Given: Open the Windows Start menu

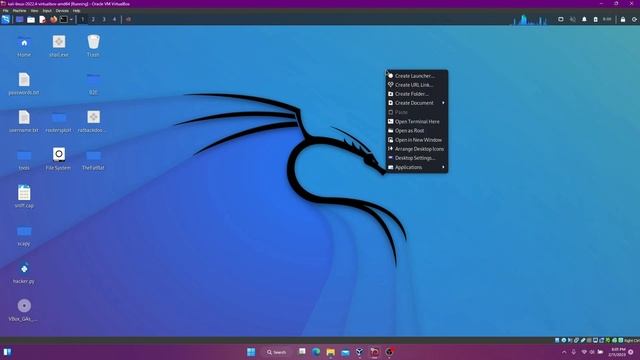Looking at the screenshot, I should 251,352.
